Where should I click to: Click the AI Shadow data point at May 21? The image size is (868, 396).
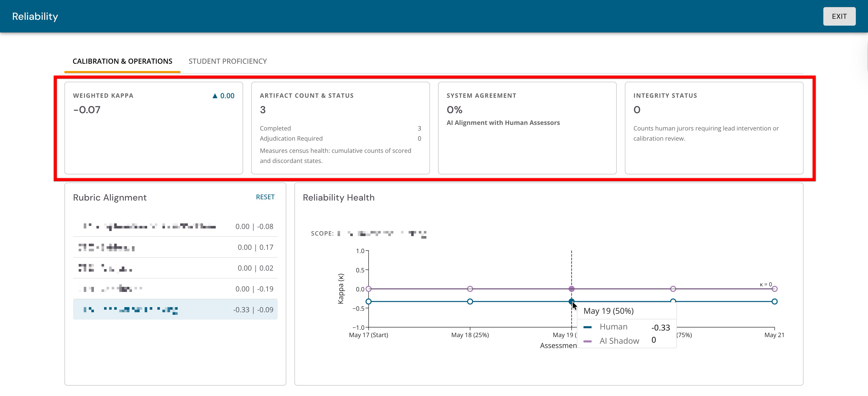[x=775, y=289]
